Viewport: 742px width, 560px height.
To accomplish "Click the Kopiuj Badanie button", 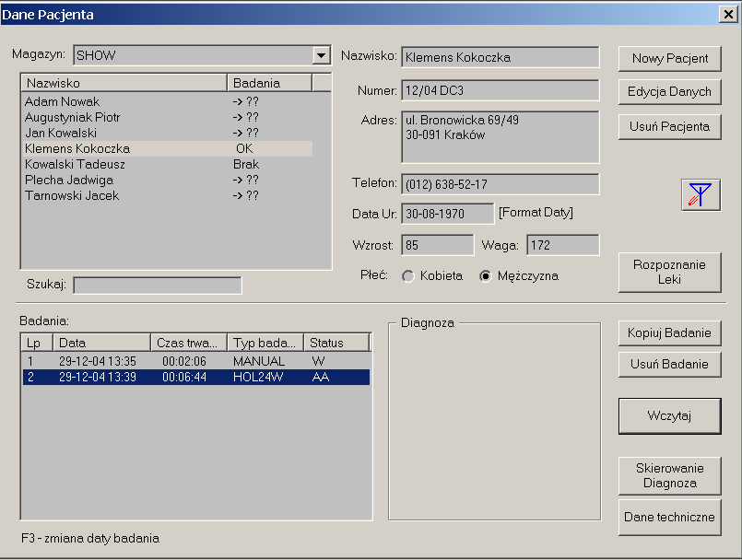I will (x=669, y=333).
